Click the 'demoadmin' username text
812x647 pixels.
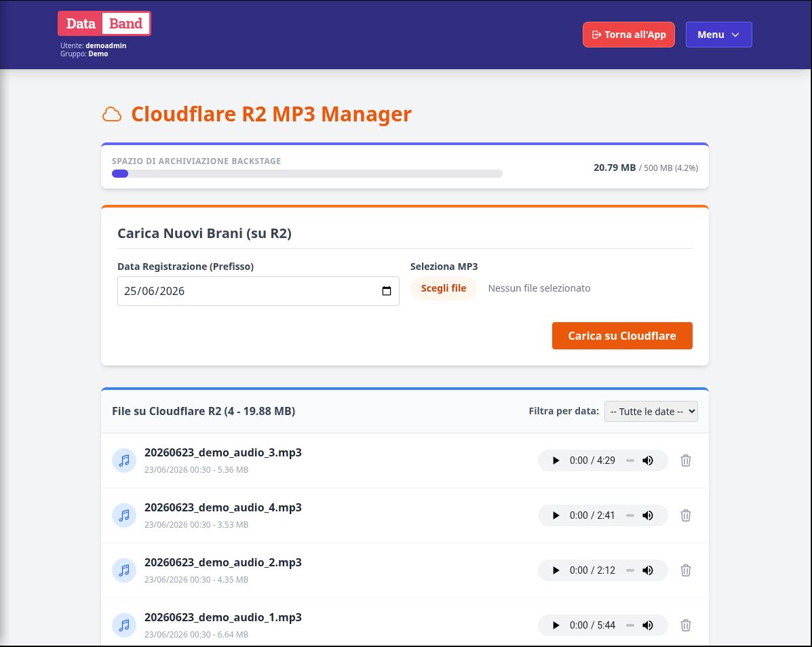(x=106, y=45)
